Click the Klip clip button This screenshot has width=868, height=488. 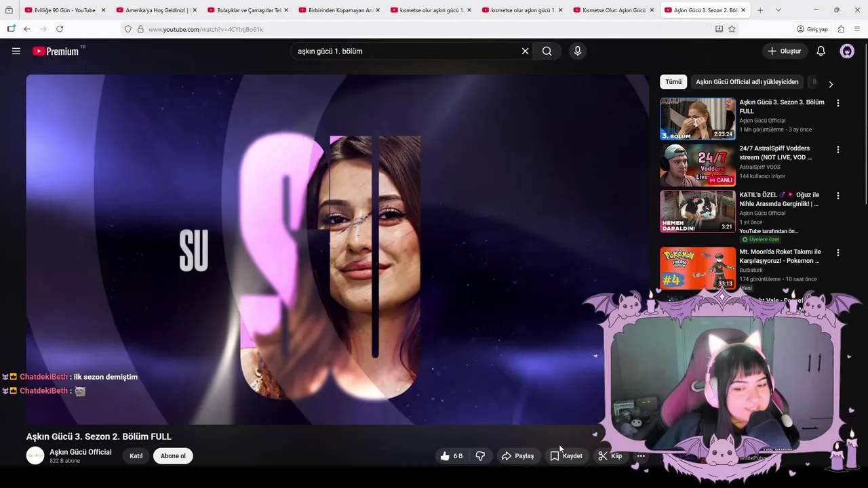pos(610,456)
